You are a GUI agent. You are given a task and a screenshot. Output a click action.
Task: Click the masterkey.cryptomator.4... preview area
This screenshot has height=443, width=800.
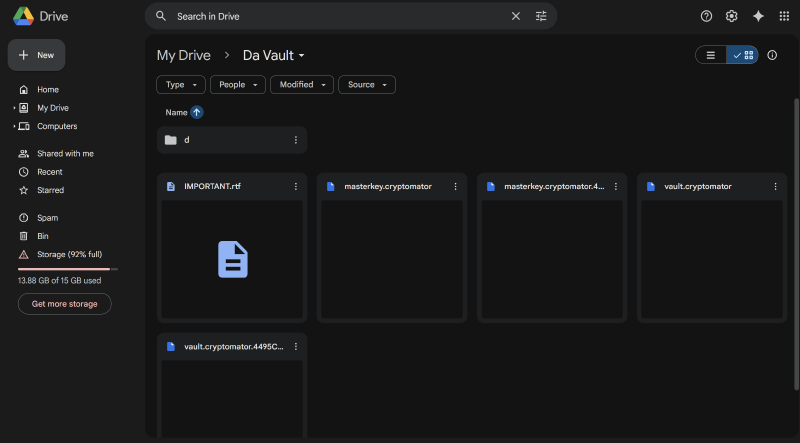click(552, 259)
